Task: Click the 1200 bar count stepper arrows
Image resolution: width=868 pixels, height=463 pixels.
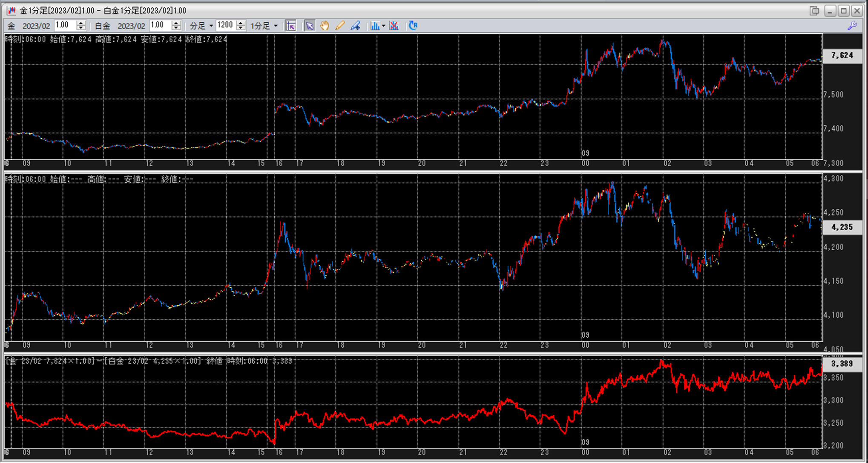Action: [241, 26]
